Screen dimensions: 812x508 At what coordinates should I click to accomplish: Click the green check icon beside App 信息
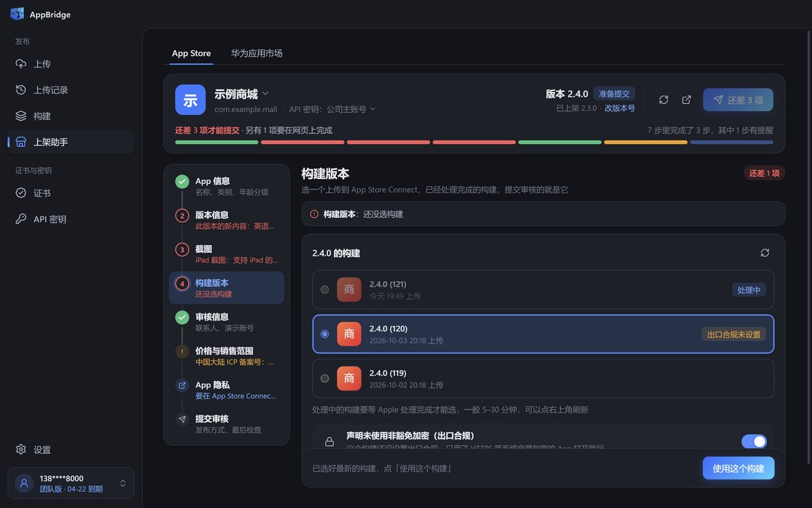182,182
